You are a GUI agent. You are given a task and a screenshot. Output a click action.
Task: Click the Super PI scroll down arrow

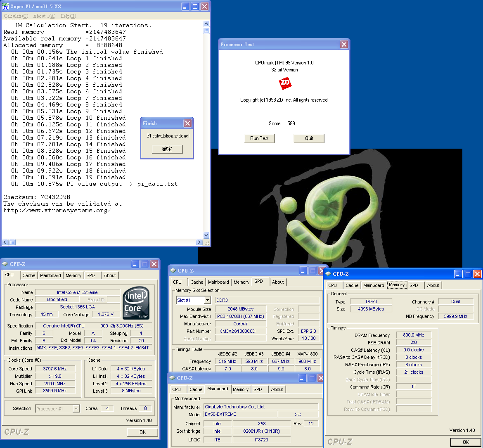click(206, 235)
